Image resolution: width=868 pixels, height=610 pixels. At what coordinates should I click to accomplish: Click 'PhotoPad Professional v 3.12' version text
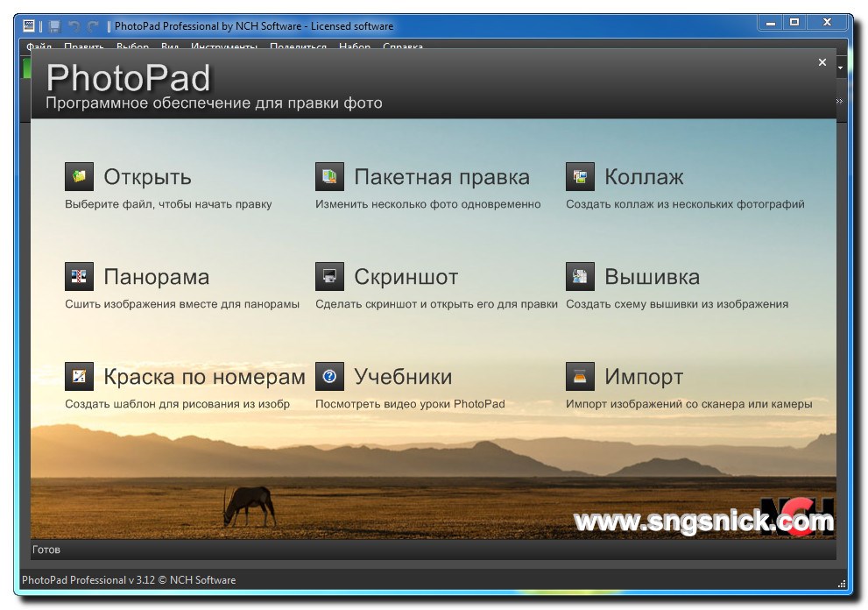[x=129, y=580]
